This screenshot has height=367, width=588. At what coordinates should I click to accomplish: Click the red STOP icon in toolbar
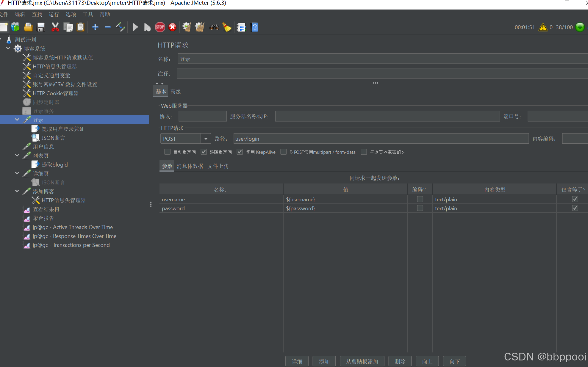(x=160, y=27)
